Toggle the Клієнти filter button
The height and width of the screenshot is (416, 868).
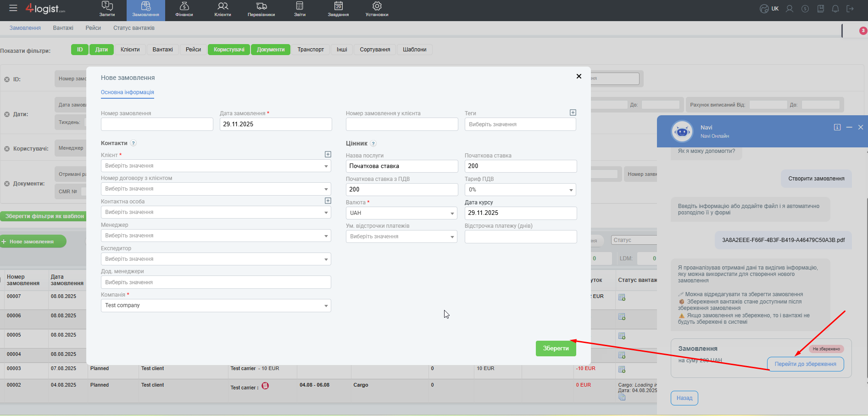pyautogui.click(x=130, y=50)
